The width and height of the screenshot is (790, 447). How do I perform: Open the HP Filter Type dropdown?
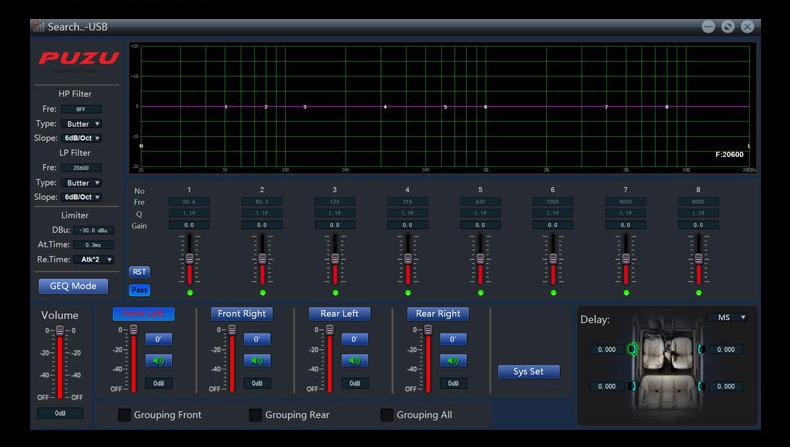[x=82, y=124]
